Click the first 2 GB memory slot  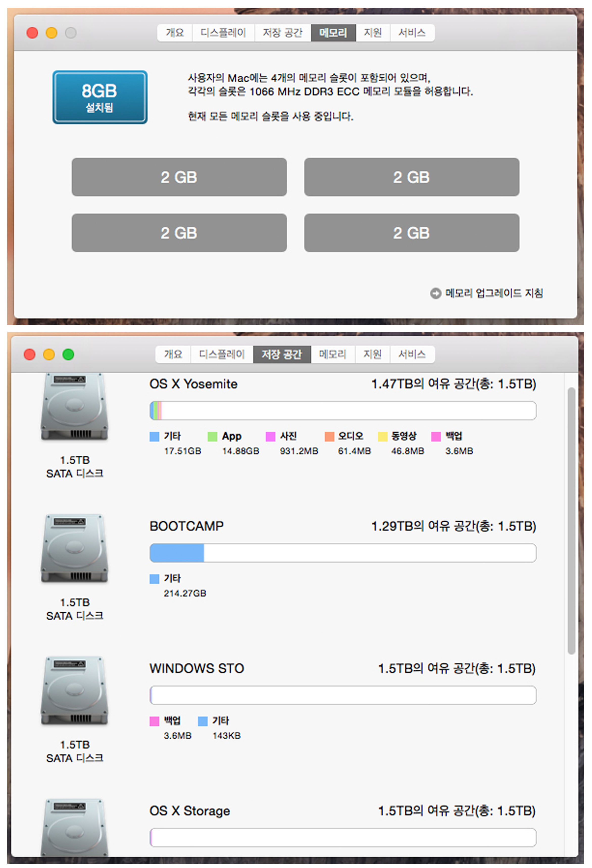[x=179, y=177]
